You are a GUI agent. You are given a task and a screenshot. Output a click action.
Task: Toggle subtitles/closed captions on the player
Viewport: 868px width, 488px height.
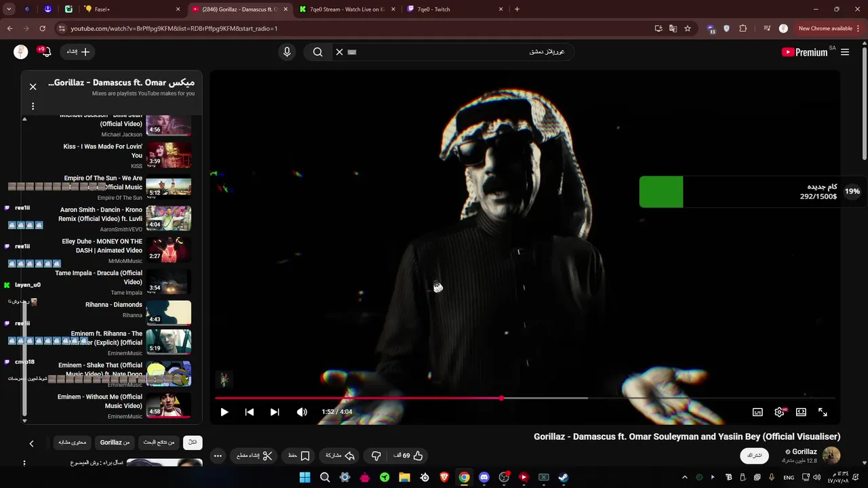coord(757,412)
